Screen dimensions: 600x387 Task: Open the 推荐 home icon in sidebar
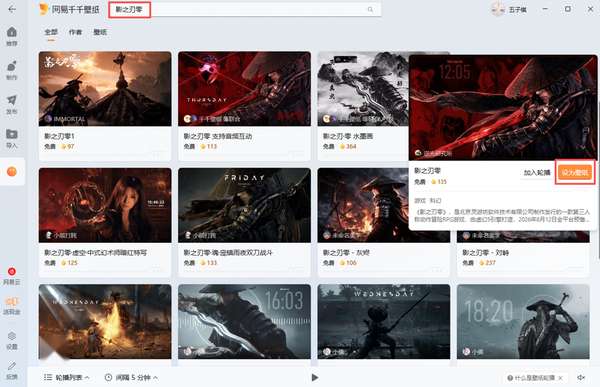12,32
